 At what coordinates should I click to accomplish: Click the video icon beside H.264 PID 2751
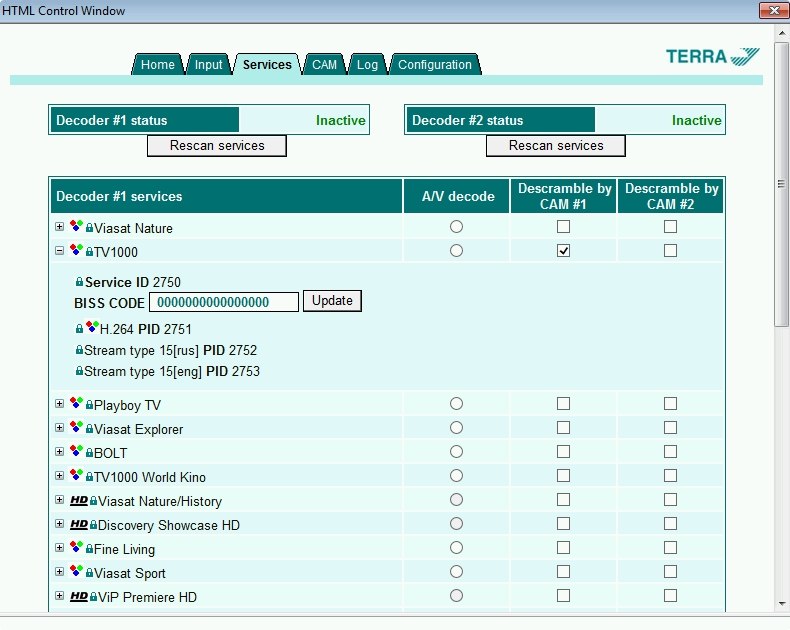point(92,327)
